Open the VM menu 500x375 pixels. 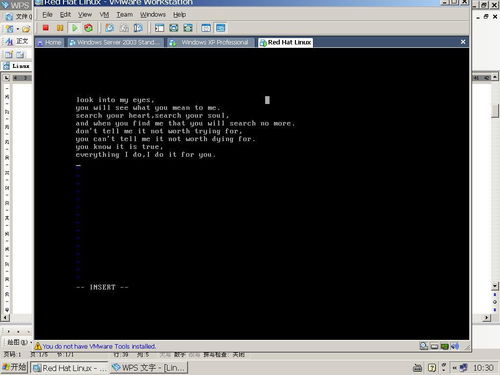tap(104, 15)
